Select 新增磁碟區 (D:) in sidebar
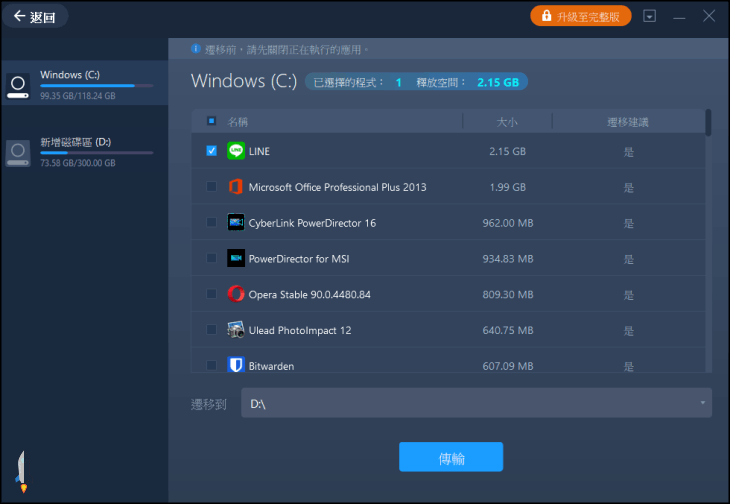The image size is (730, 504). (x=85, y=152)
